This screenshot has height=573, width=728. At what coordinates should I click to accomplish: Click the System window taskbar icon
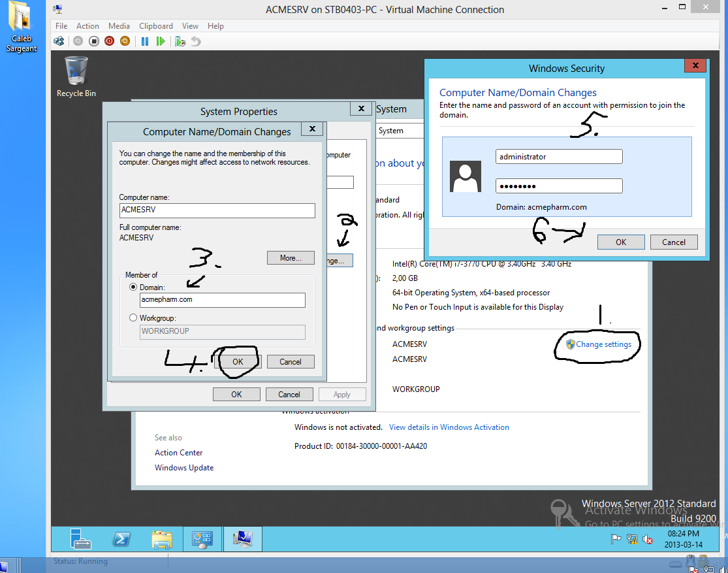pos(243,539)
